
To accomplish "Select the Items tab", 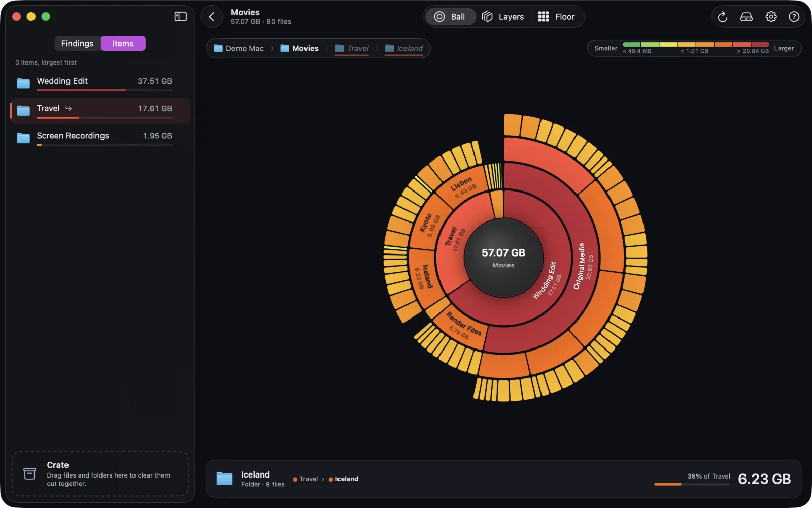I will [x=123, y=43].
